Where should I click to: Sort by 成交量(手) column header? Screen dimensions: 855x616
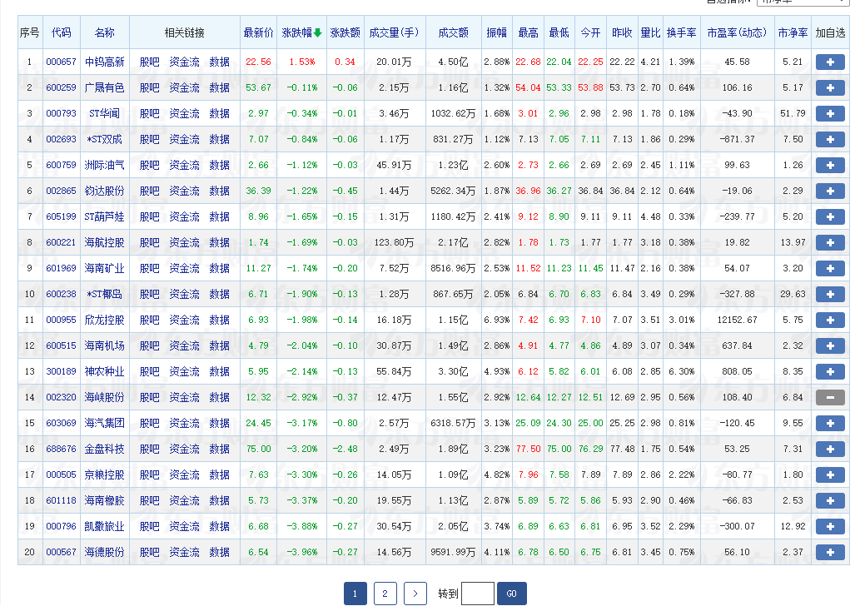(394, 32)
